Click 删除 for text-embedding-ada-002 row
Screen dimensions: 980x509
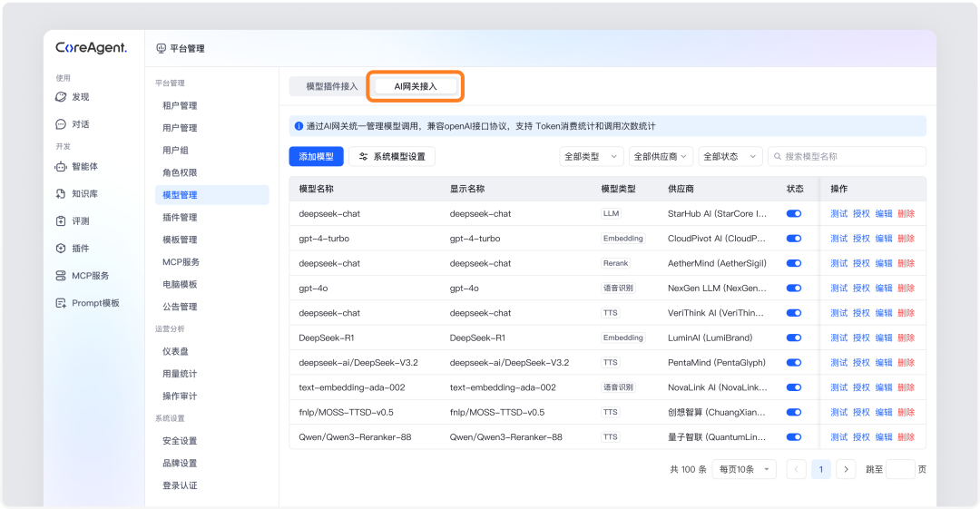(906, 387)
